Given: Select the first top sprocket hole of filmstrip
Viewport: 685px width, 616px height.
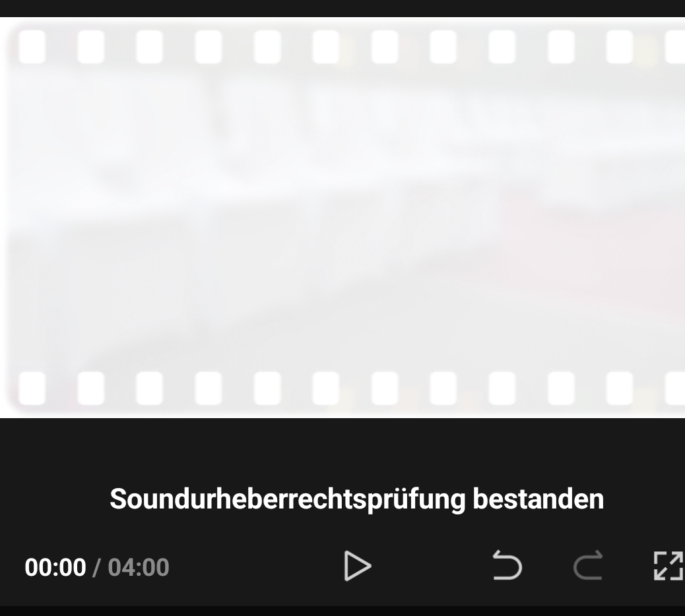Looking at the screenshot, I should pos(32,47).
